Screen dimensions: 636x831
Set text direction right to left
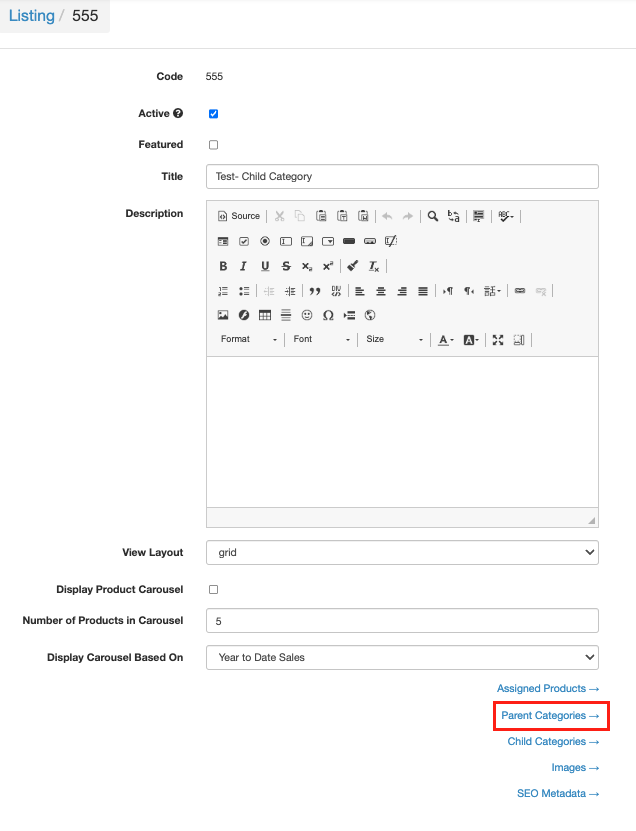(469, 291)
